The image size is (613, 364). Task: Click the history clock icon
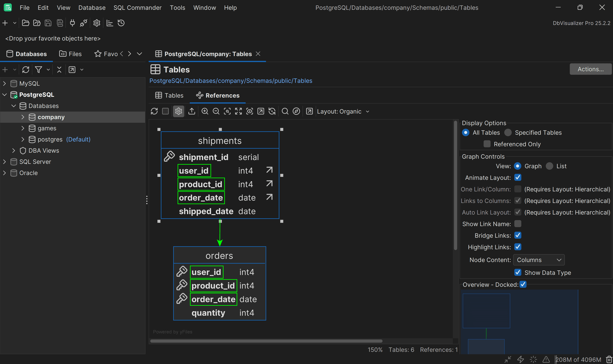point(121,23)
